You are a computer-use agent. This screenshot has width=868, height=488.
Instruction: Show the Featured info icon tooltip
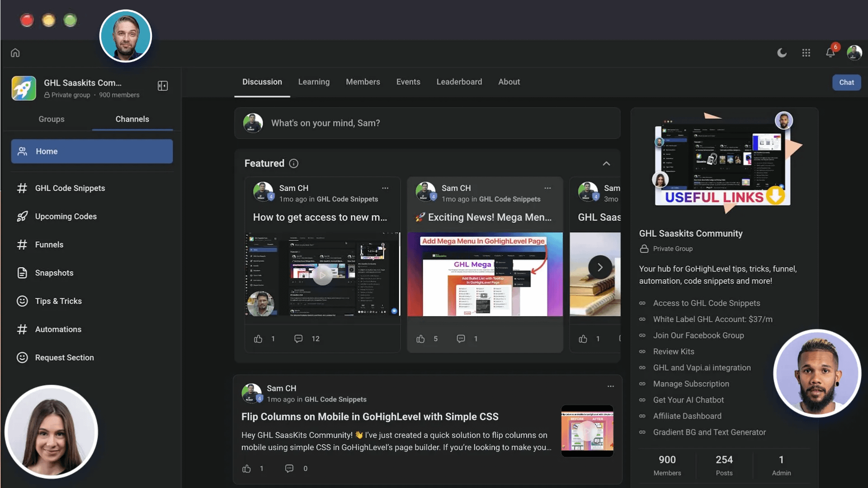tap(294, 164)
